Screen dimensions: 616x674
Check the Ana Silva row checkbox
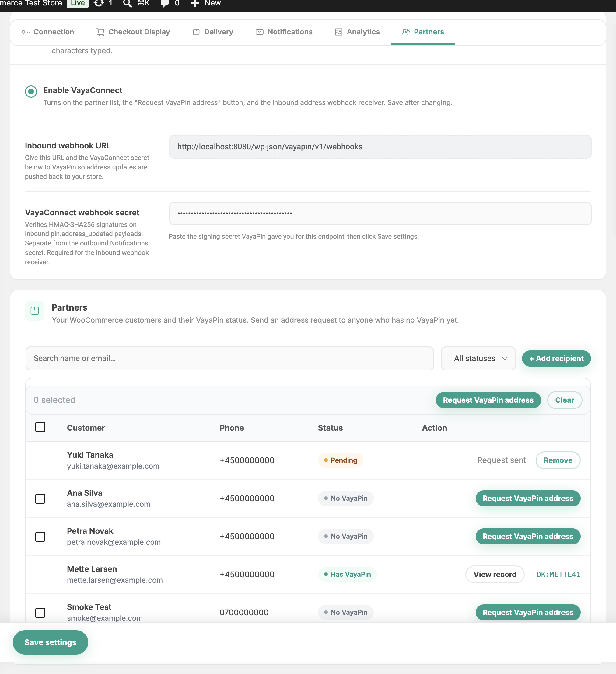pyautogui.click(x=40, y=499)
